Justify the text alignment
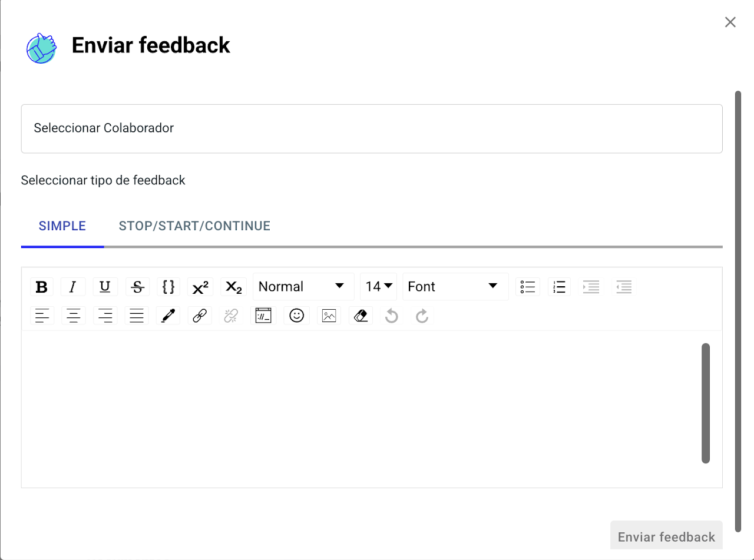Image resolution: width=754 pixels, height=560 pixels. [137, 316]
